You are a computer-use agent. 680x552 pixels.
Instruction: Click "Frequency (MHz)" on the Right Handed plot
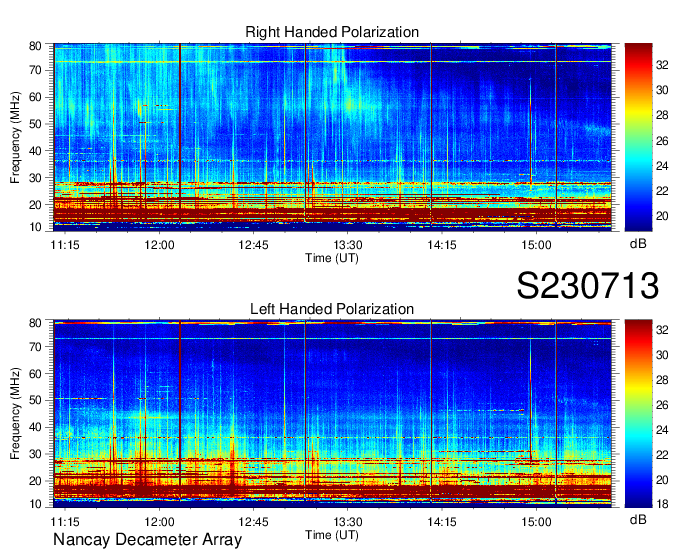click(x=16, y=137)
